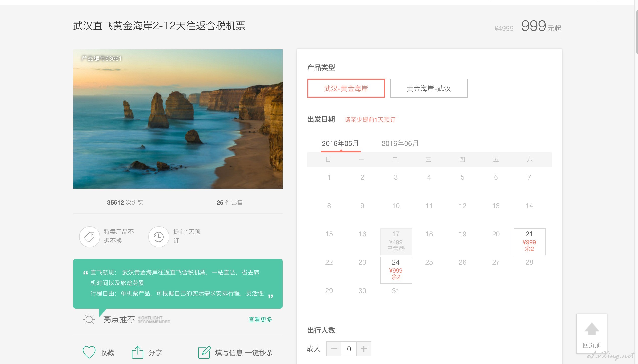Click 出发日期 heading
The height and width of the screenshot is (364, 638).
tap(321, 119)
